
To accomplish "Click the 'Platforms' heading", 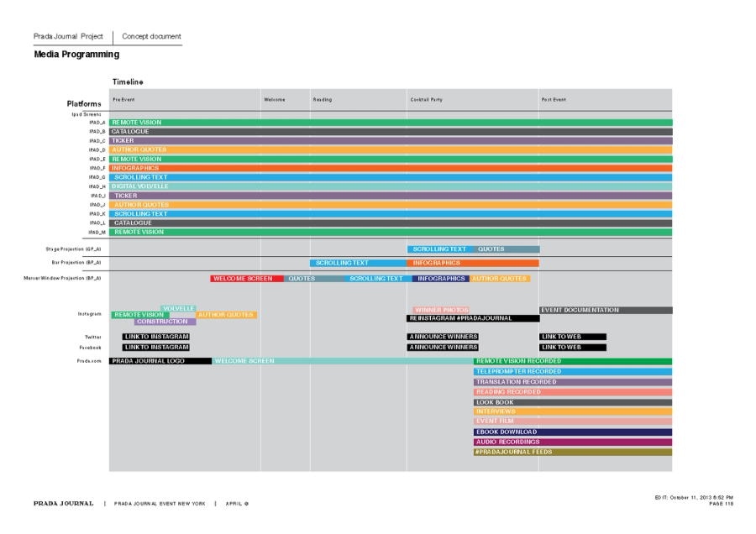I will click(84, 103).
